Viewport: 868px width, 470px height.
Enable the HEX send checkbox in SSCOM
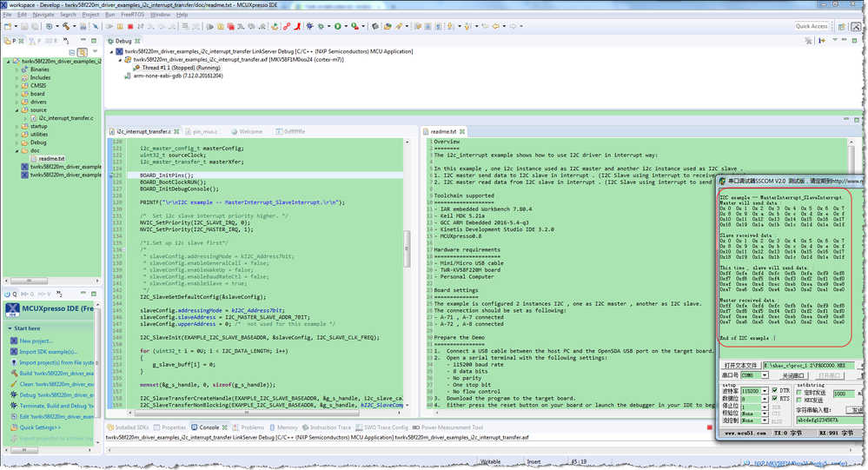tap(798, 400)
